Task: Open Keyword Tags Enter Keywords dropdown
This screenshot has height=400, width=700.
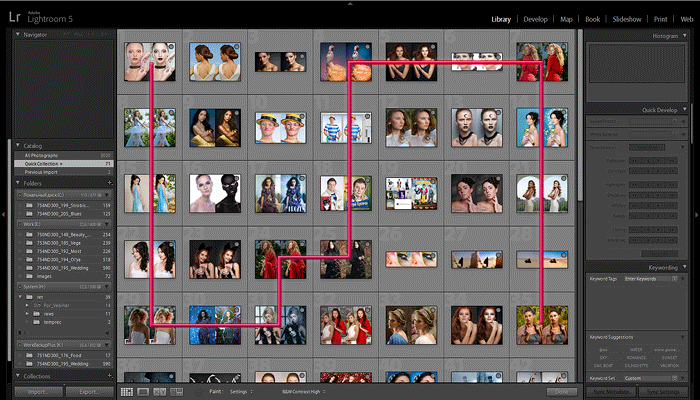Action: tap(651, 279)
